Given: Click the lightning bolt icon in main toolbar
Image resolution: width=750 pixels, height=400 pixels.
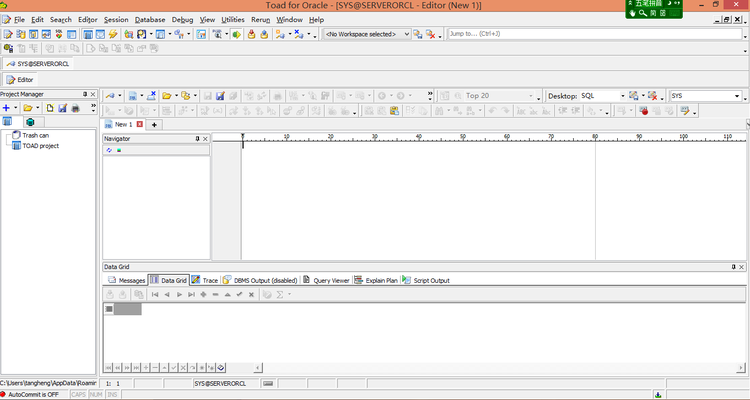Looking at the screenshot, I should (113, 34).
